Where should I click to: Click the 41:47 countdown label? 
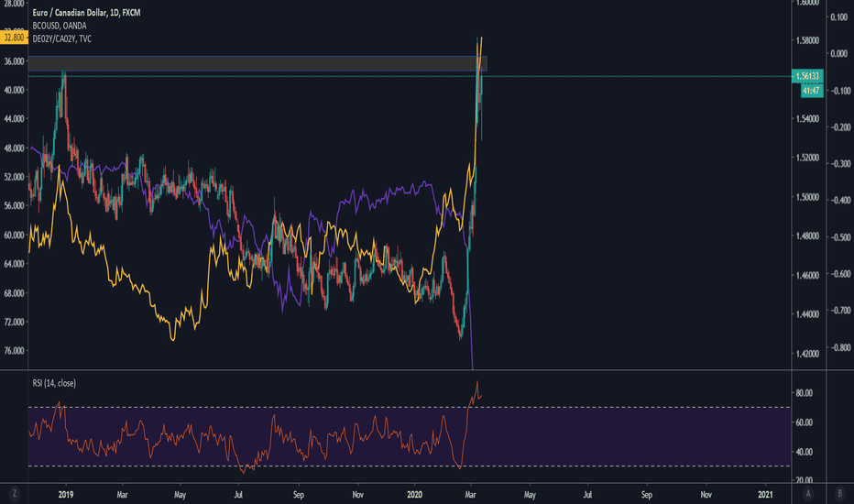click(812, 91)
